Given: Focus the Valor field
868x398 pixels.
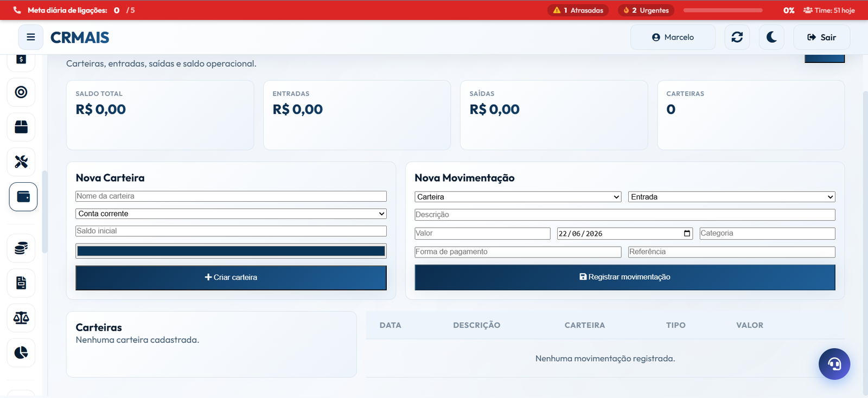Looking at the screenshot, I should tap(483, 233).
